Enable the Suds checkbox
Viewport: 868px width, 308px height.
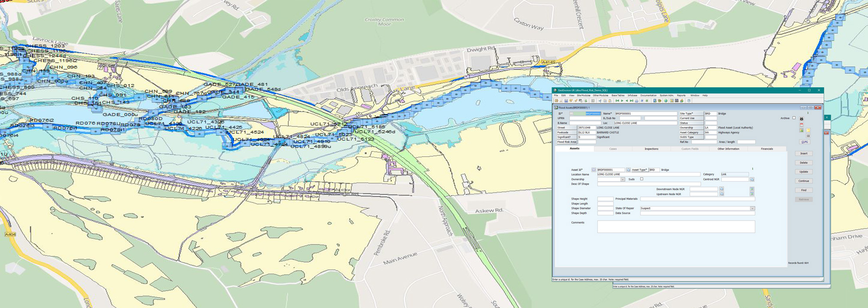641,179
